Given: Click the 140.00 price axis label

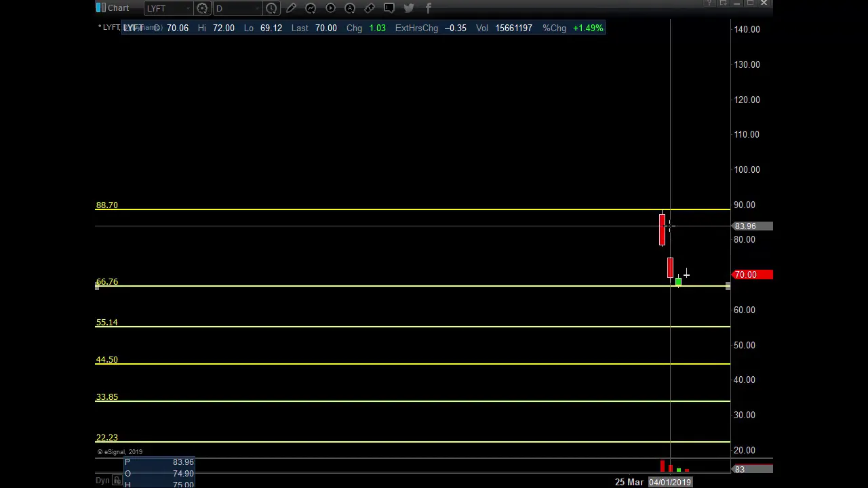Looking at the screenshot, I should [x=747, y=29].
